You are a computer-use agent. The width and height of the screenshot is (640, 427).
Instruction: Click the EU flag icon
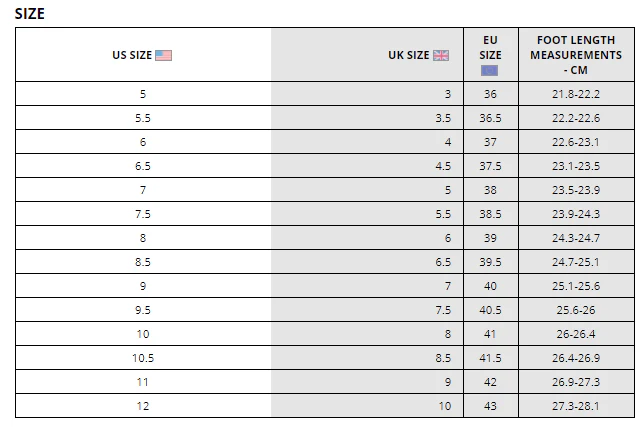pos(490,70)
